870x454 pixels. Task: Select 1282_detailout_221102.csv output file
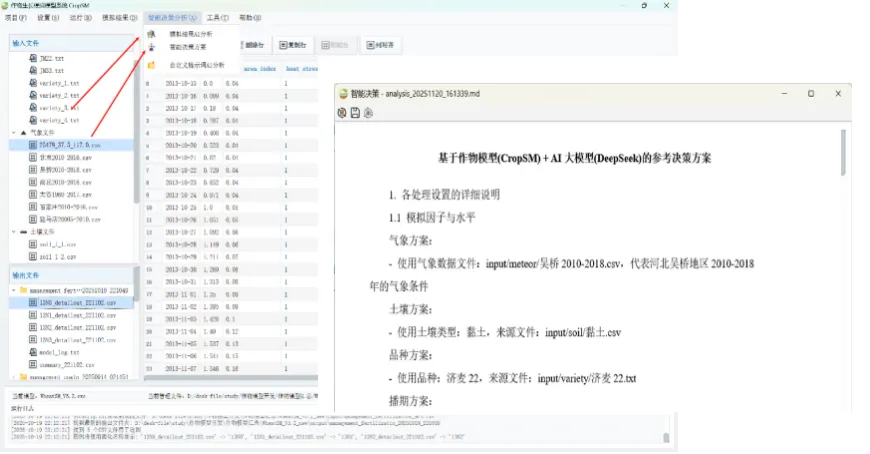click(x=78, y=327)
